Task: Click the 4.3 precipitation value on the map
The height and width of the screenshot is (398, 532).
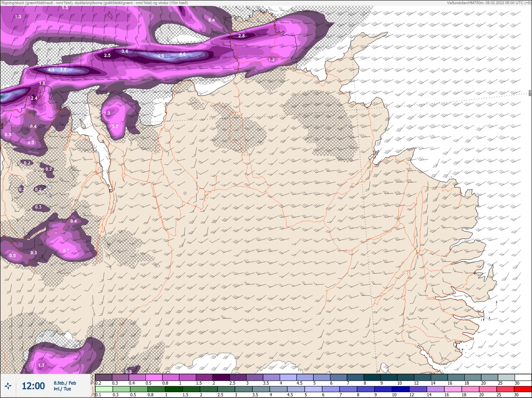Action: coord(51,70)
